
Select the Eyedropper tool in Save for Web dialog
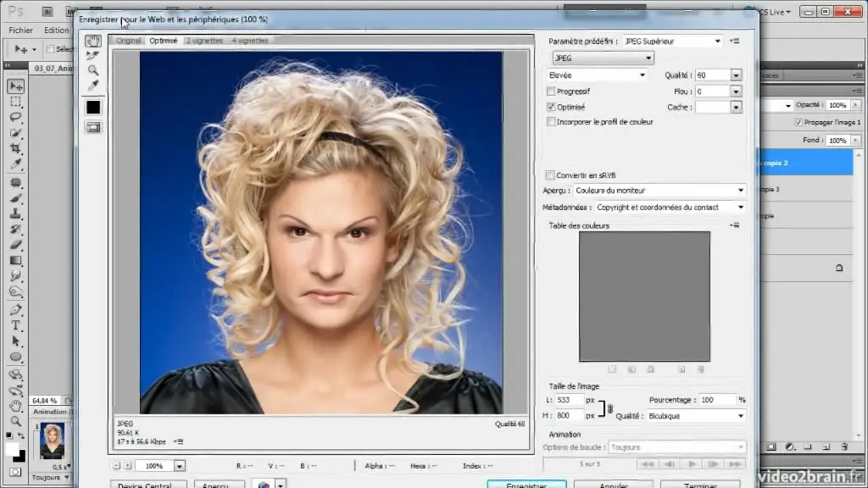[93, 86]
